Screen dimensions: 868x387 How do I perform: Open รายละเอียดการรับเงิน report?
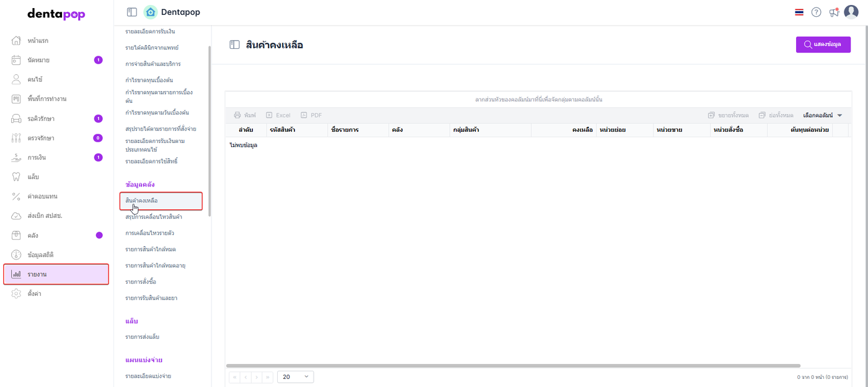[149, 32]
